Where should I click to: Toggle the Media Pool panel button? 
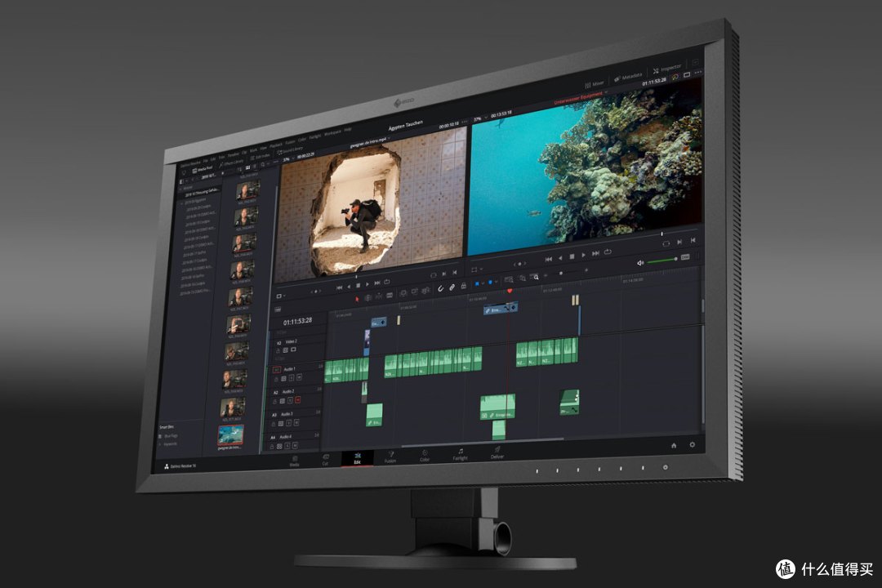pyautogui.click(x=203, y=169)
